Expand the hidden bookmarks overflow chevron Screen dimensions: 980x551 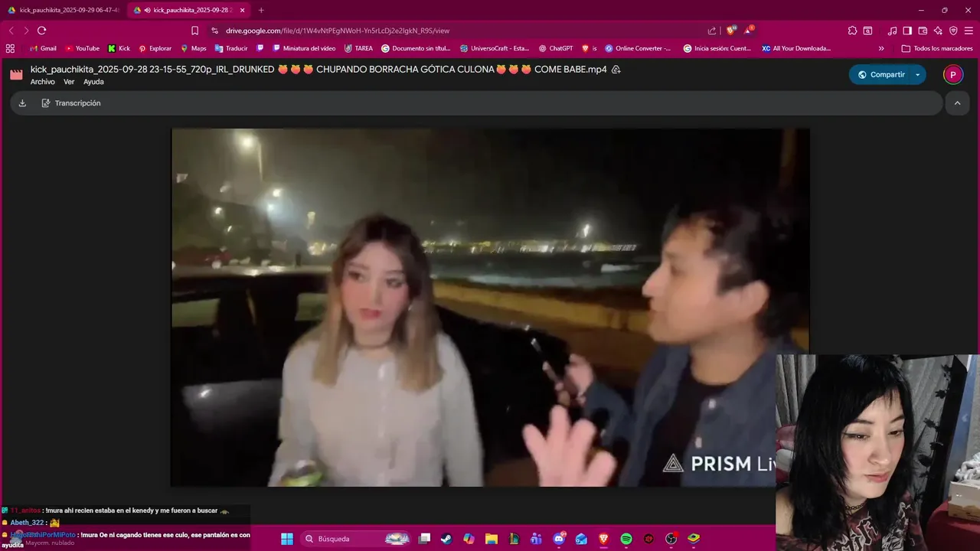click(x=881, y=48)
